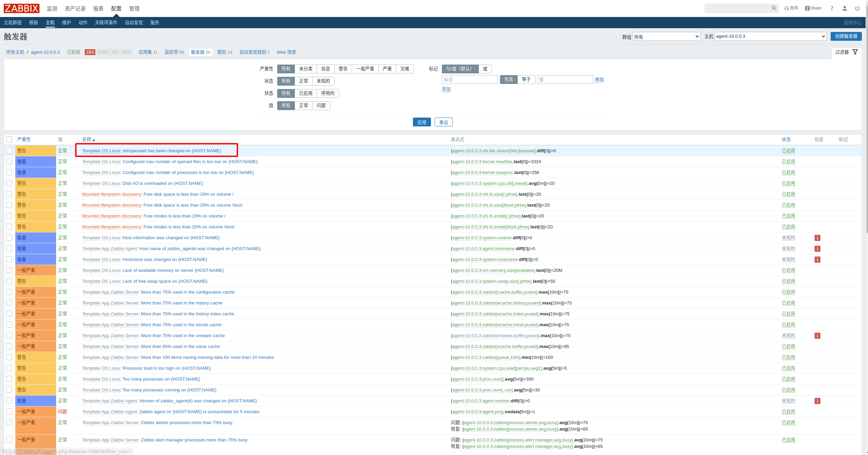Toggle 已启用 status of /etc/passwd trigger
The height and width of the screenshot is (455, 868).
(788, 151)
